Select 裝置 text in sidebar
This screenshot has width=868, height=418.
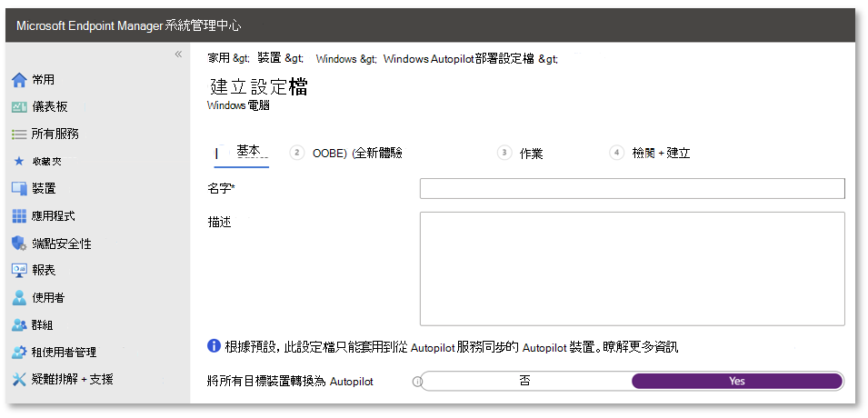click(x=44, y=188)
